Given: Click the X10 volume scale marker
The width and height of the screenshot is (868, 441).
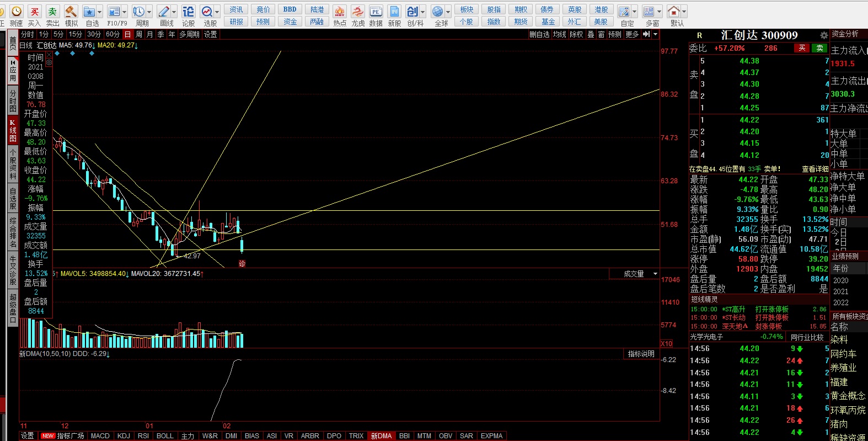Looking at the screenshot, I should pos(666,344).
